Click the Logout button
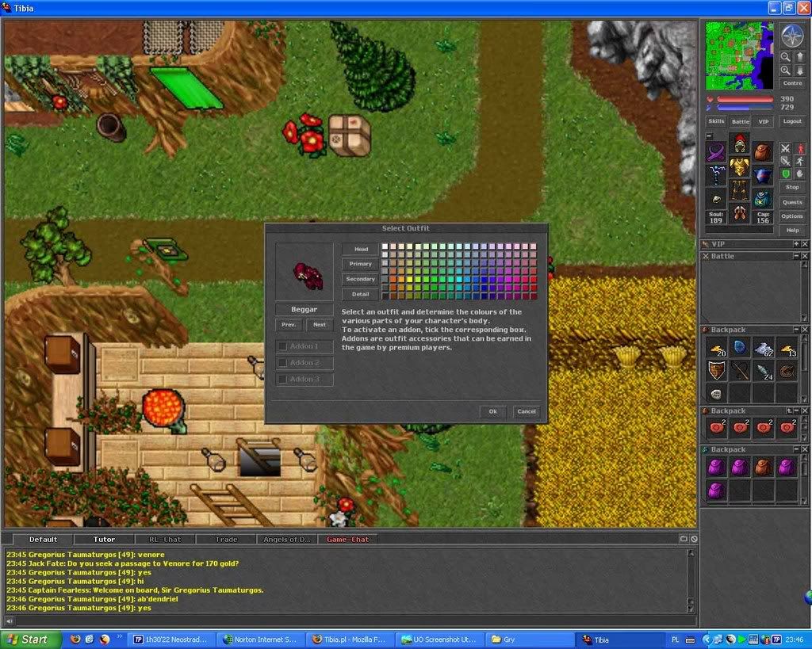812x649 pixels. (792, 121)
